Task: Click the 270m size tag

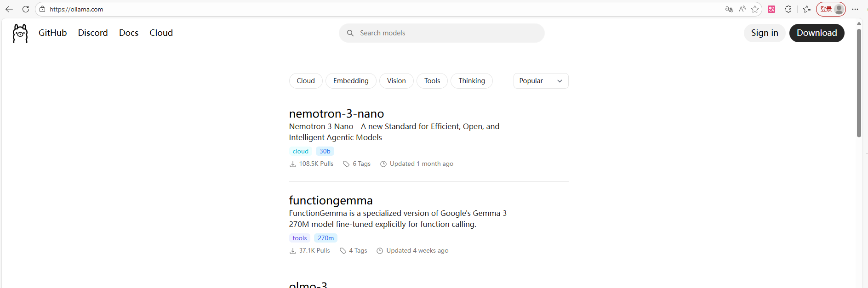Action: (x=326, y=238)
